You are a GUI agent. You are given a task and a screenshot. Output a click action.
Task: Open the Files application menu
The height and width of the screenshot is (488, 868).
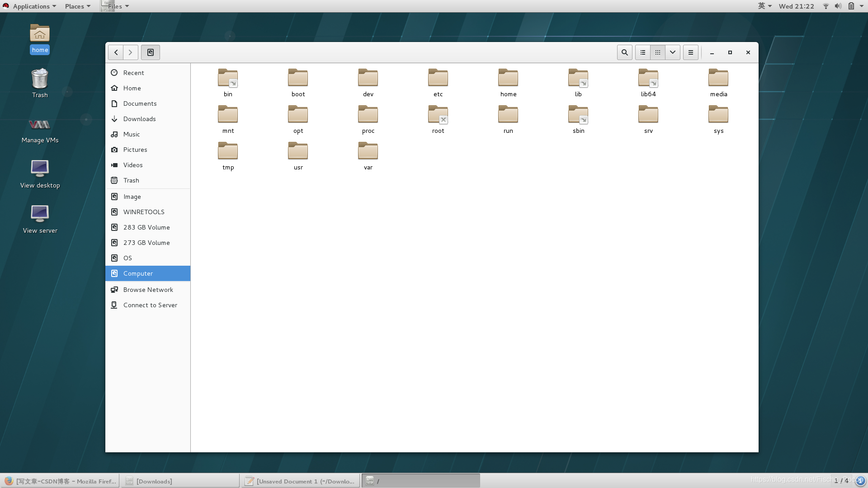click(115, 6)
